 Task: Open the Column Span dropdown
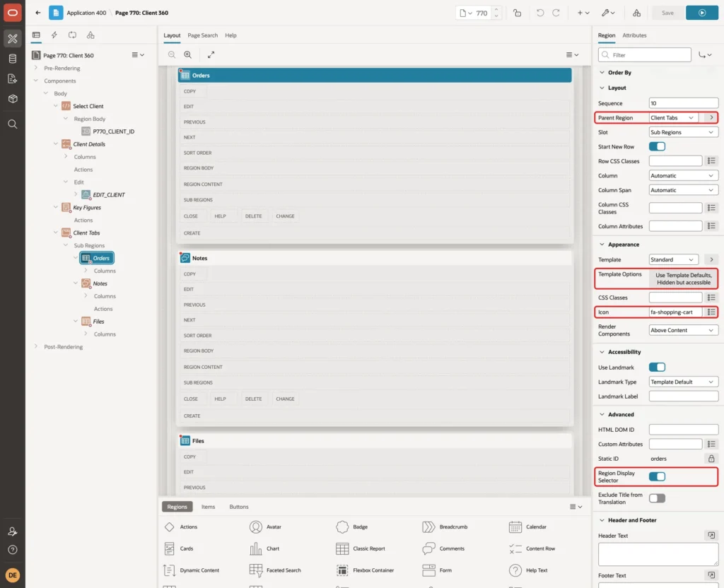click(683, 190)
